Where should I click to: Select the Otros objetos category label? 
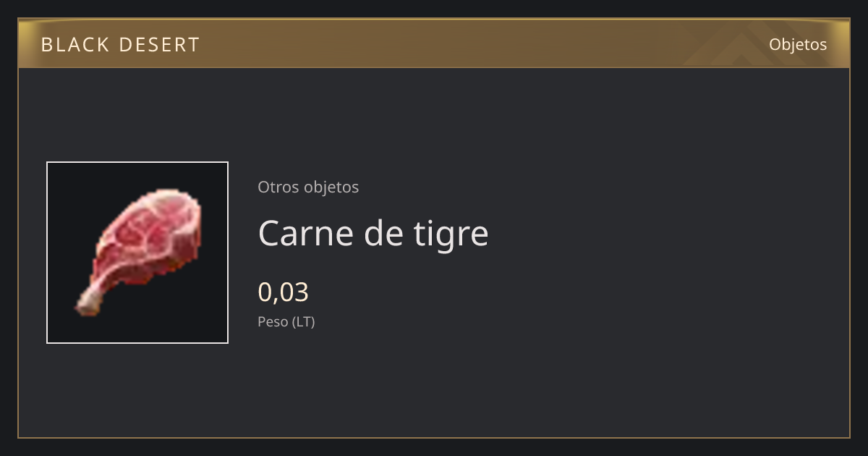coord(308,187)
